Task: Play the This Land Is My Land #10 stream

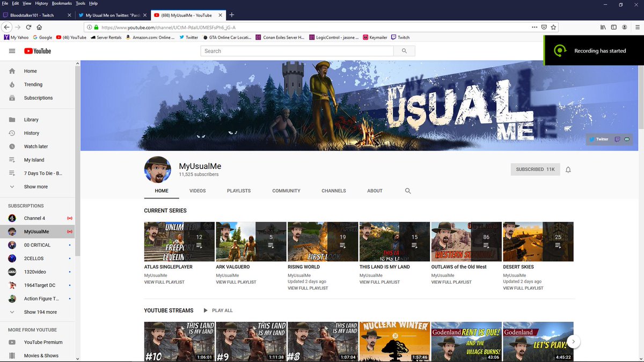Action: (179, 341)
